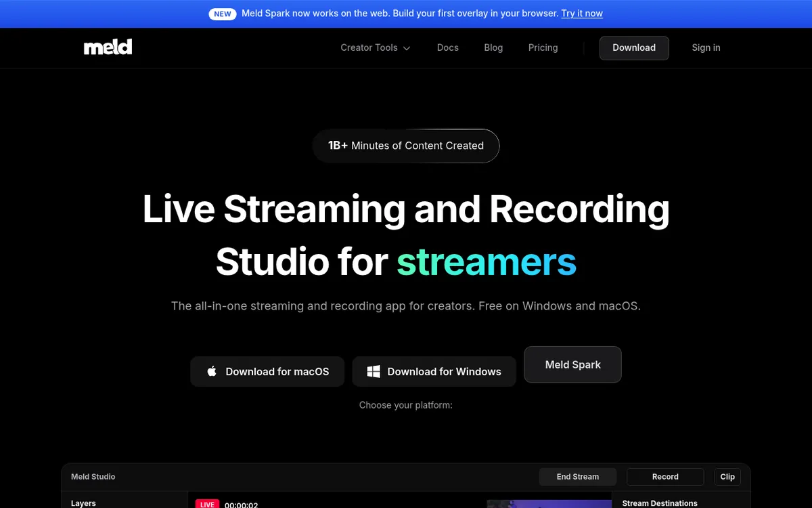Image resolution: width=812 pixels, height=508 pixels.
Task: Click the Windows logo icon in download button
Action: coord(374,371)
